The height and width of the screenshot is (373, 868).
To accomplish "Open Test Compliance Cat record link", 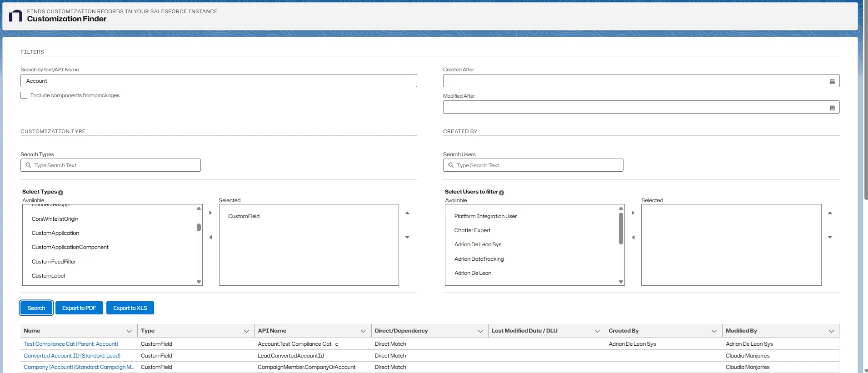I will [71, 344].
